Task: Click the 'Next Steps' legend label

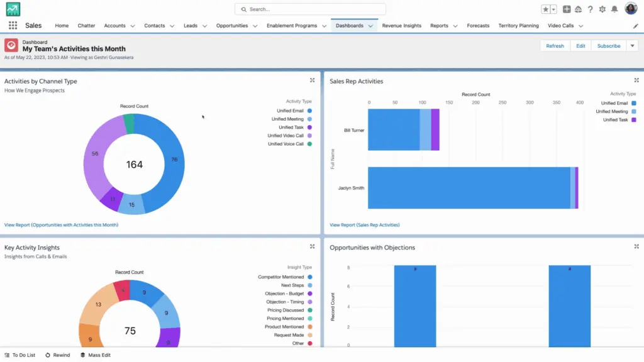Action: tap(292, 285)
